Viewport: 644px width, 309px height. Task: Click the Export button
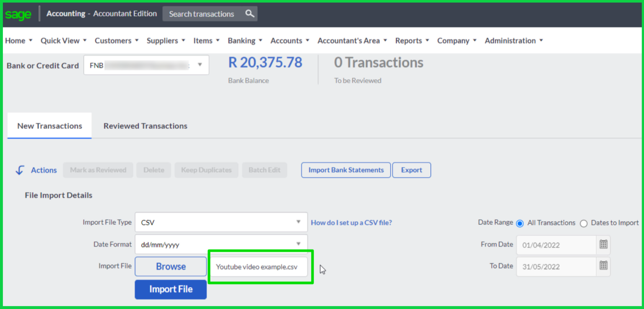[411, 170]
